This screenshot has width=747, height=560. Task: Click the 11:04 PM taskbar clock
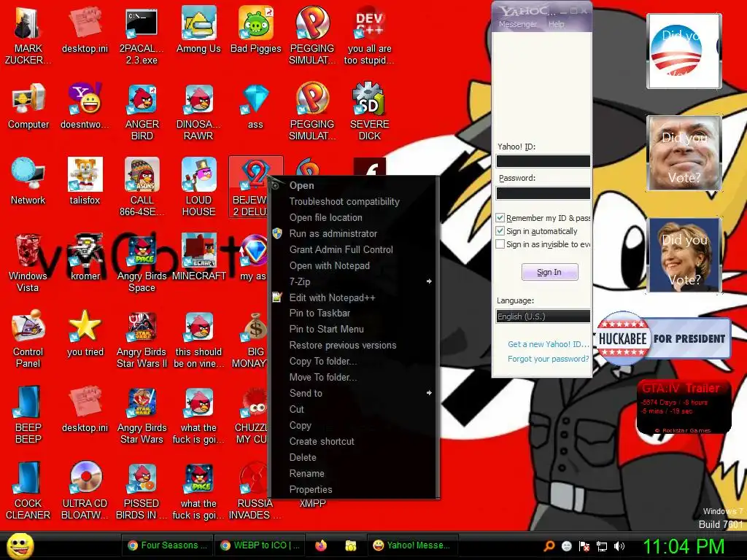pos(684,546)
